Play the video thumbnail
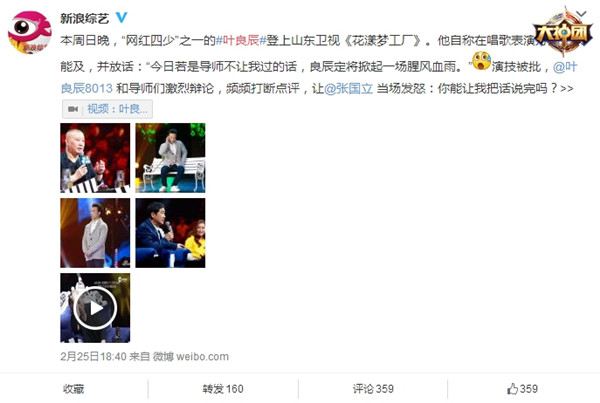Image resolution: width=600 pixels, height=403 pixels. (x=95, y=308)
